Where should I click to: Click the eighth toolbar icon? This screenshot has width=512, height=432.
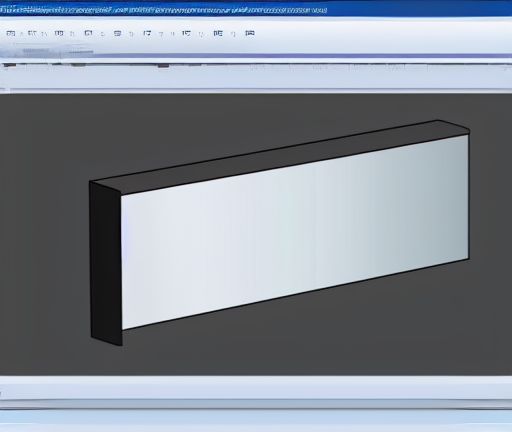[218, 33]
